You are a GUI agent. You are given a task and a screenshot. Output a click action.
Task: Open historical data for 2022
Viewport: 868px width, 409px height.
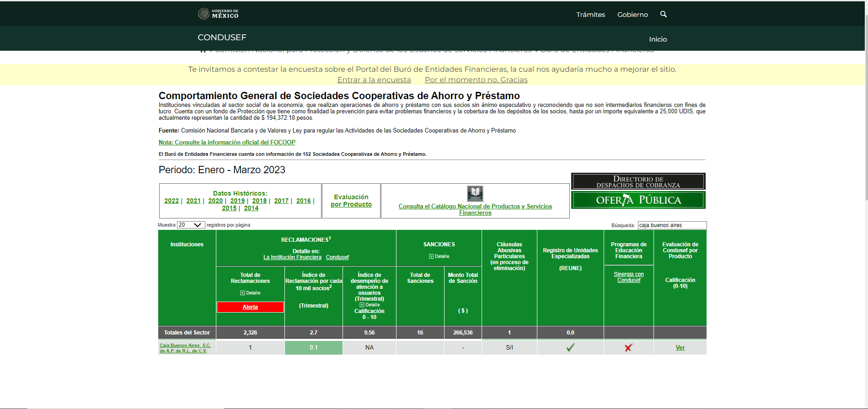pyautogui.click(x=171, y=201)
